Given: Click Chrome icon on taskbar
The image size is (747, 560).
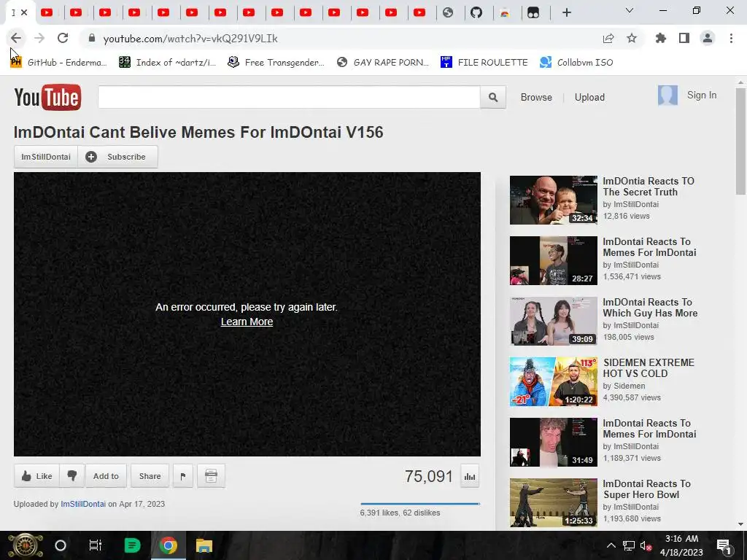Looking at the screenshot, I should (x=168, y=545).
